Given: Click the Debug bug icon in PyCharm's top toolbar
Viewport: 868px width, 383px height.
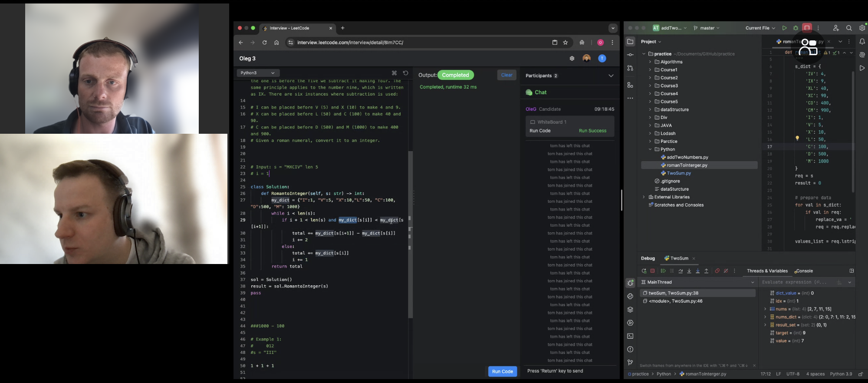Looking at the screenshot, I should point(796,28).
